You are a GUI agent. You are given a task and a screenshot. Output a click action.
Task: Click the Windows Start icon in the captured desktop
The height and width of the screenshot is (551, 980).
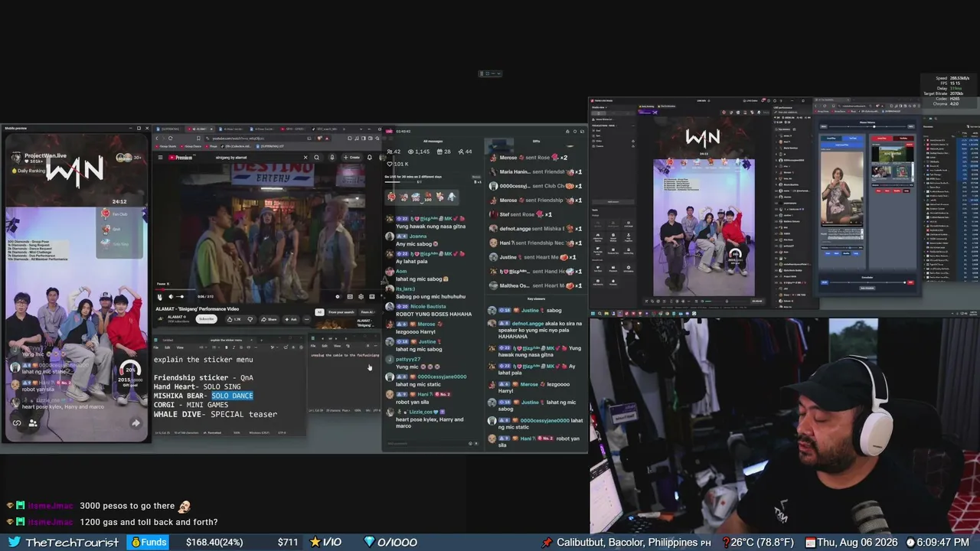click(594, 313)
